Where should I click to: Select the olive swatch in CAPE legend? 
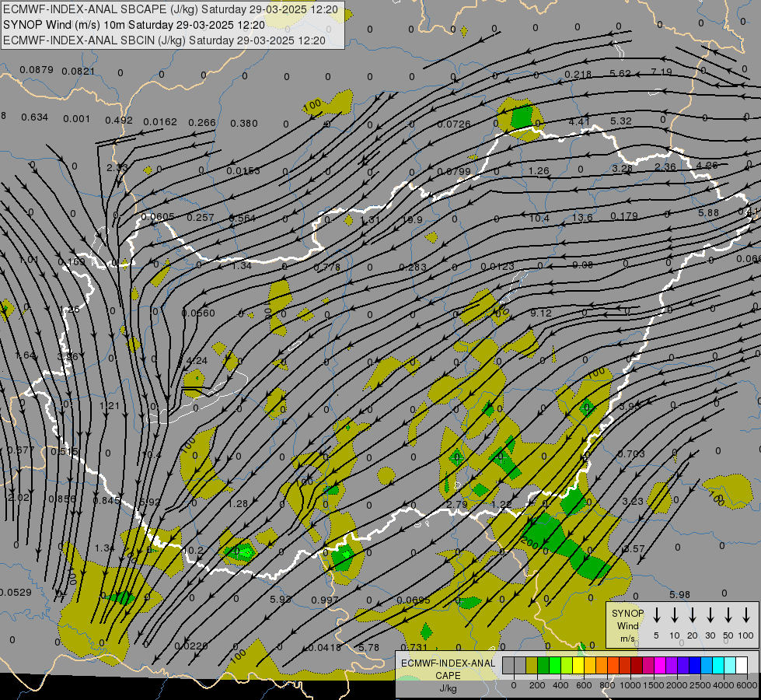(x=532, y=665)
